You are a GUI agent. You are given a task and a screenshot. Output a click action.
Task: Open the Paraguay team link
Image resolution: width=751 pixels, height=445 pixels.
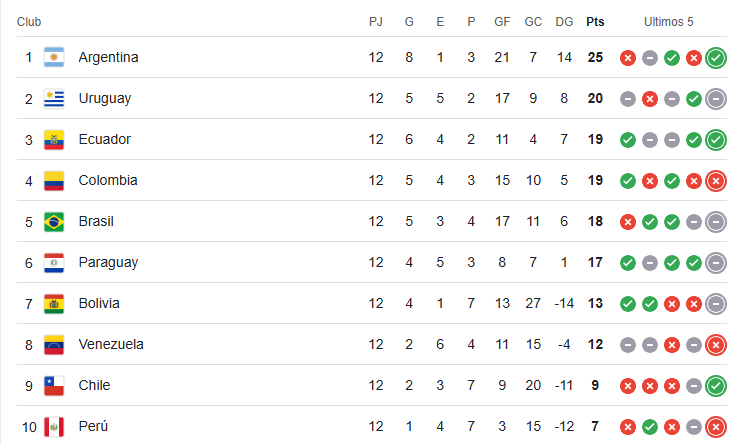click(108, 262)
